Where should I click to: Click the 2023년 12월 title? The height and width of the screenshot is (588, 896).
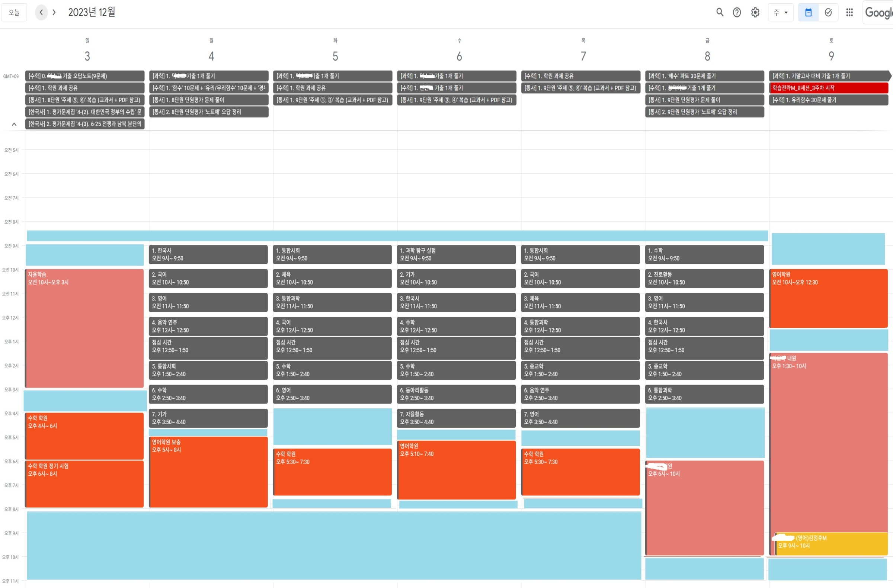[x=92, y=12]
